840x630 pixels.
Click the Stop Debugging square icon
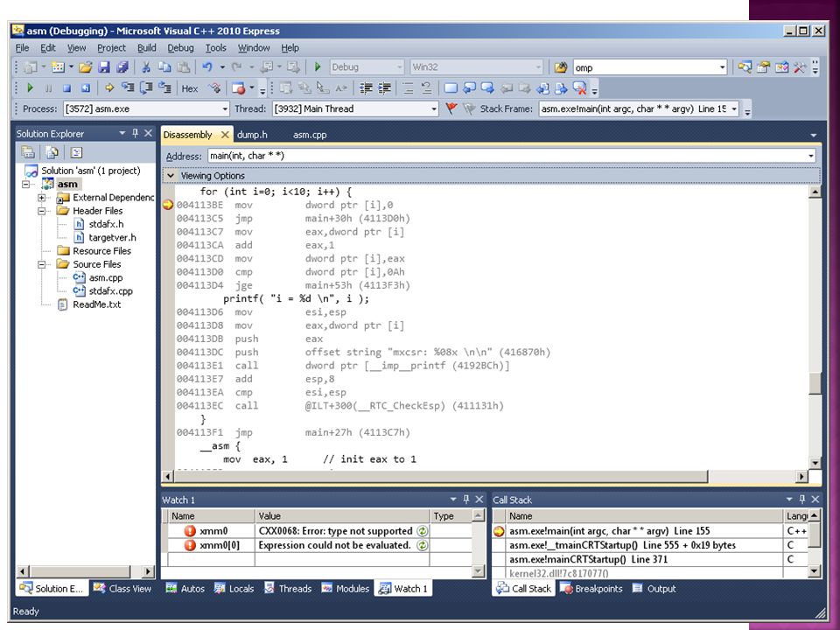67,87
